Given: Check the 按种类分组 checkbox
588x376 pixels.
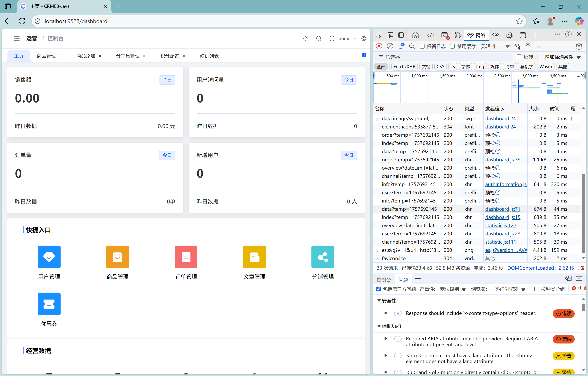Looking at the screenshot, I should (537, 289).
